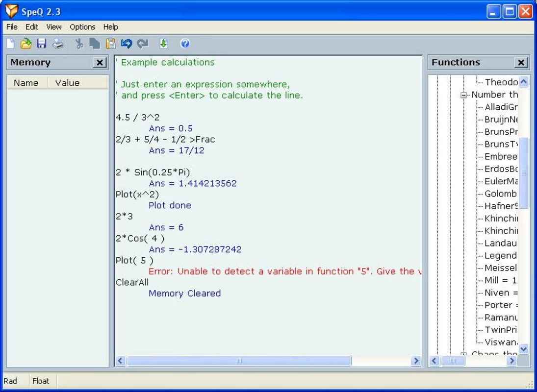Select the Ramanu constant in Functions tree
This screenshot has width=537, height=392.
(x=501, y=318)
